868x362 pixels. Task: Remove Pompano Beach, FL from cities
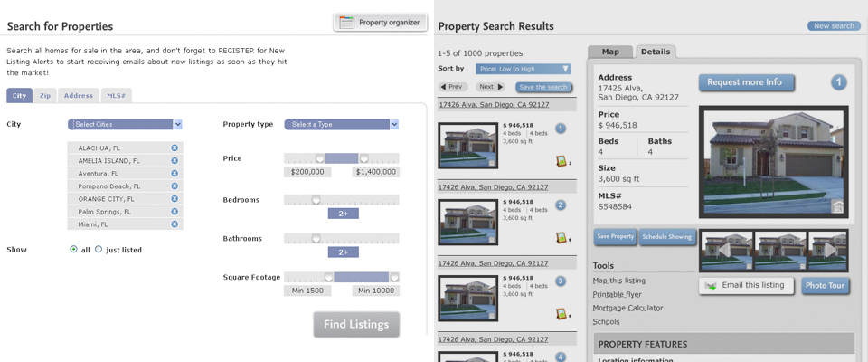[175, 186]
